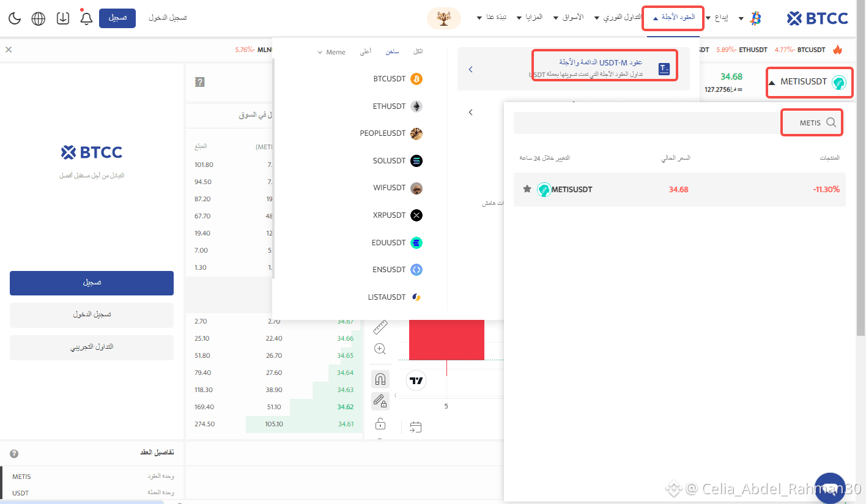Select METISUSDT search result row
The image size is (866, 504).
point(679,190)
